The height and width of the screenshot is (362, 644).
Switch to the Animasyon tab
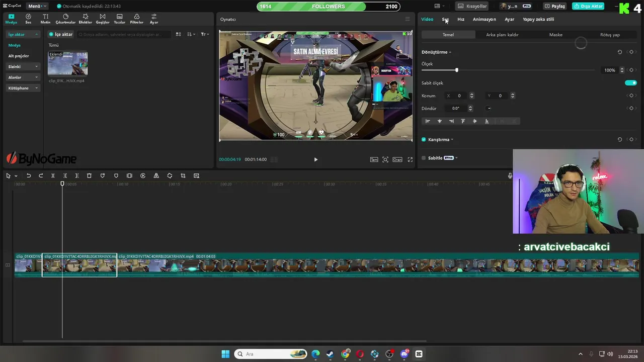click(485, 19)
